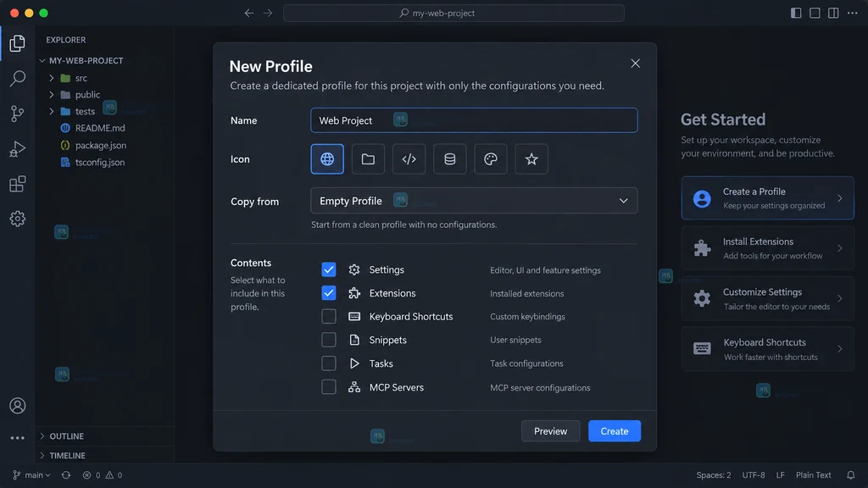Open the gear settings icon in activity bar

pos(17,219)
